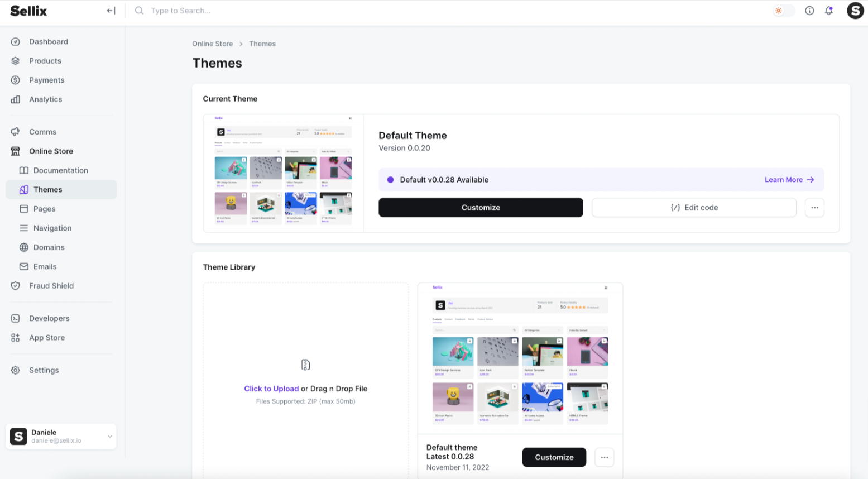
Task: Expand the Daniele account menu
Action: (60, 436)
